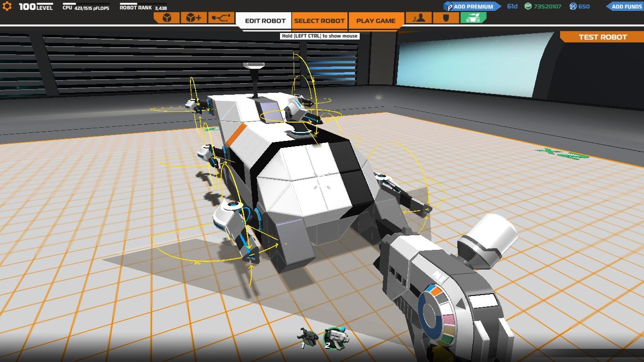The image size is (644, 362).
Task: Open the tech tree icon
Action: pos(221,18)
